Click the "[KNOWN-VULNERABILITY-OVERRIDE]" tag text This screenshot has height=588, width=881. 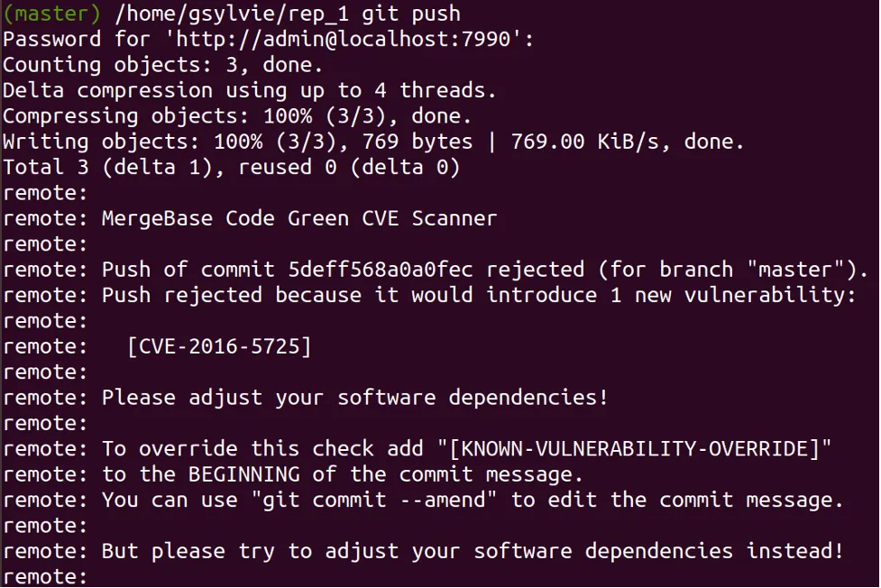point(634,448)
